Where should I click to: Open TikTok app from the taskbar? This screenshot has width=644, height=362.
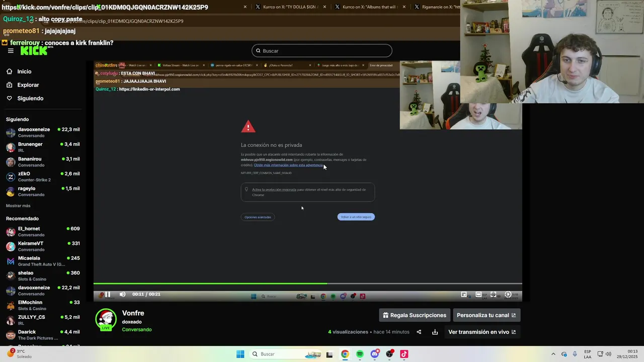point(404,354)
